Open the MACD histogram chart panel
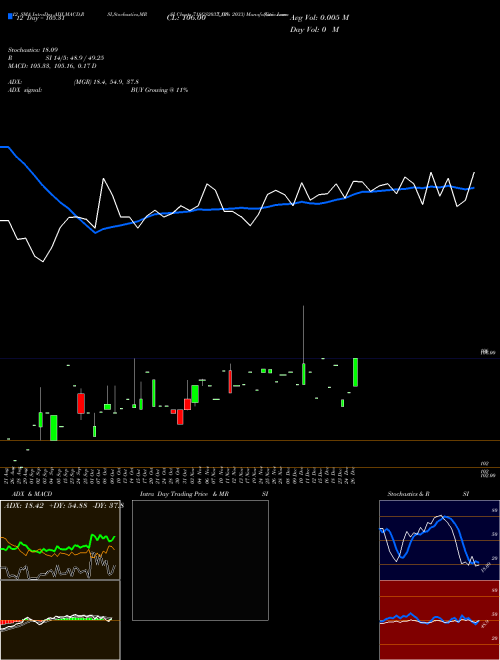 pyautogui.click(x=60, y=620)
